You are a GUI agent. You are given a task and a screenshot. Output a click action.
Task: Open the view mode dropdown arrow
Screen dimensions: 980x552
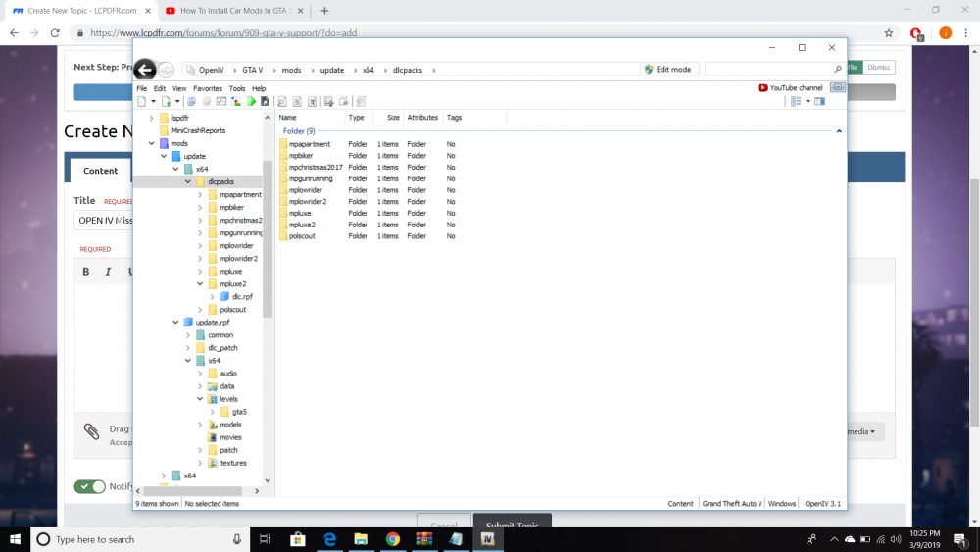click(x=808, y=101)
